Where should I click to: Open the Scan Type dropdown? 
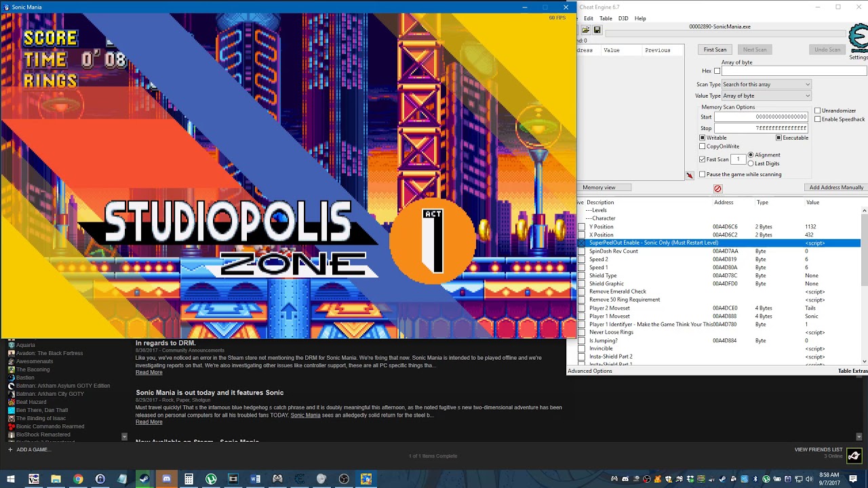point(766,85)
